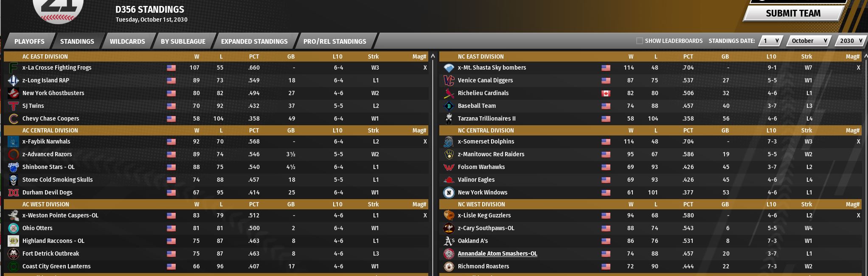
Task: Open the standings day dropdown
Action: (770, 41)
